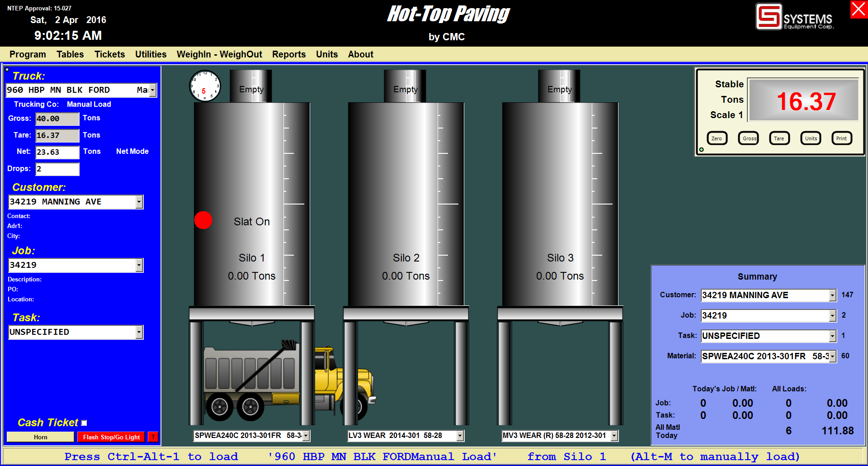The width and height of the screenshot is (868, 466).
Task: Expand Summary Material dropdown
Action: click(833, 357)
